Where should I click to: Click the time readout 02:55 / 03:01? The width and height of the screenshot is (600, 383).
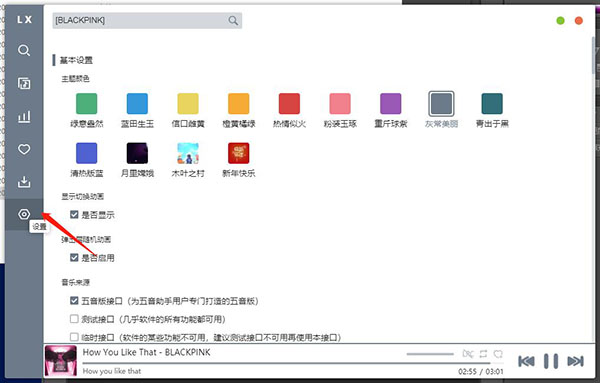pos(481,372)
